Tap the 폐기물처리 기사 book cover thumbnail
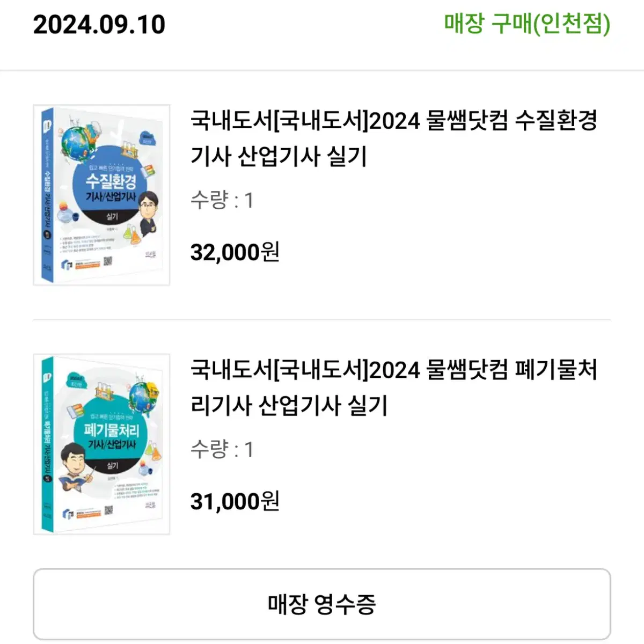644x644 pixels. [x=101, y=444]
